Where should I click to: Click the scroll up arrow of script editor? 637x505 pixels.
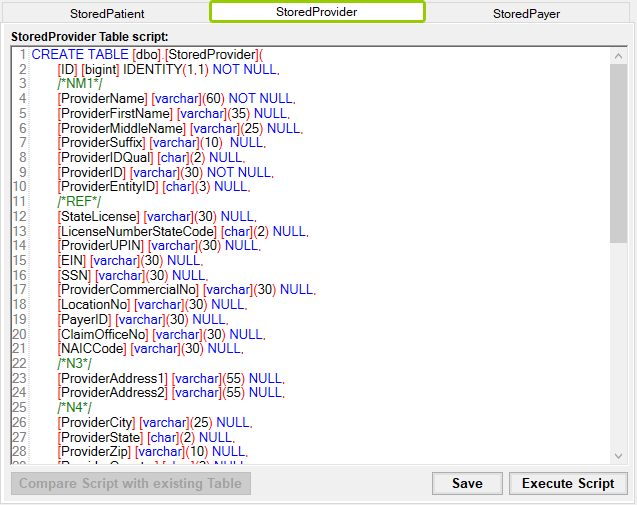[618, 56]
